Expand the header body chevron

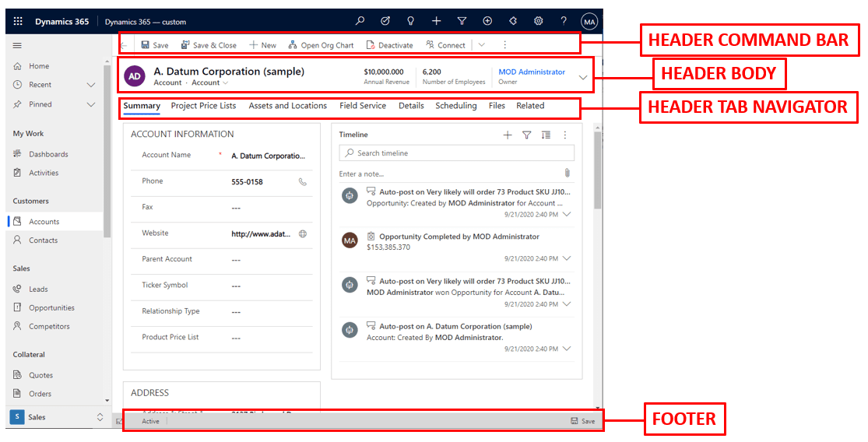(x=583, y=78)
